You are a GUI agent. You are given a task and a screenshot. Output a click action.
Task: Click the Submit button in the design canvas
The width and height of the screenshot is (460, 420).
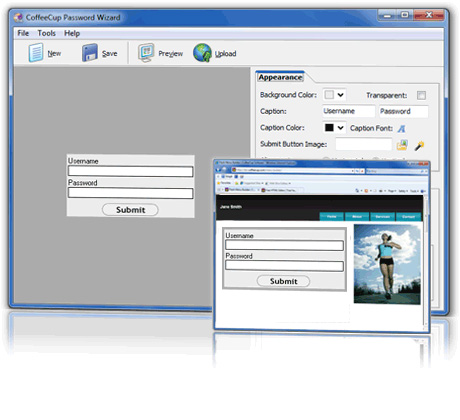click(x=130, y=210)
